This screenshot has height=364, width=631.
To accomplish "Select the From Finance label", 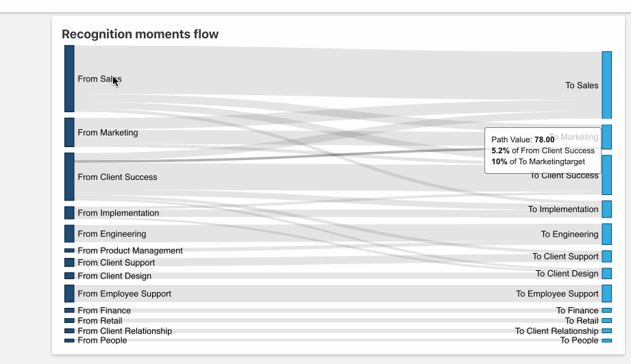I will click(104, 311).
